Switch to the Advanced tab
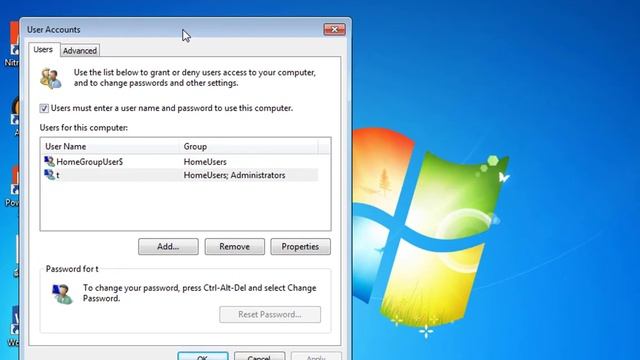Image resolution: width=640 pixels, height=360 pixels. click(x=80, y=51)
